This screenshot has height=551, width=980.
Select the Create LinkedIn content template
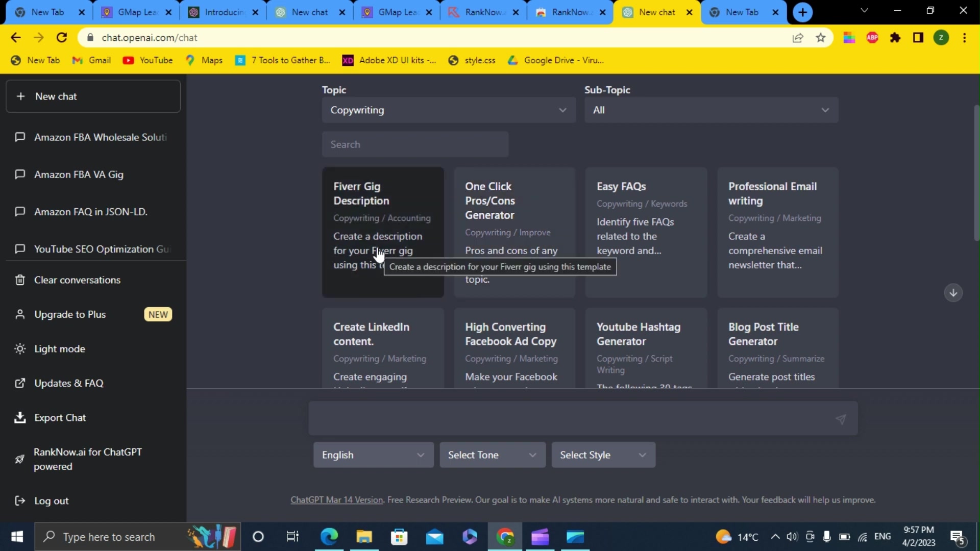[383, 348]
